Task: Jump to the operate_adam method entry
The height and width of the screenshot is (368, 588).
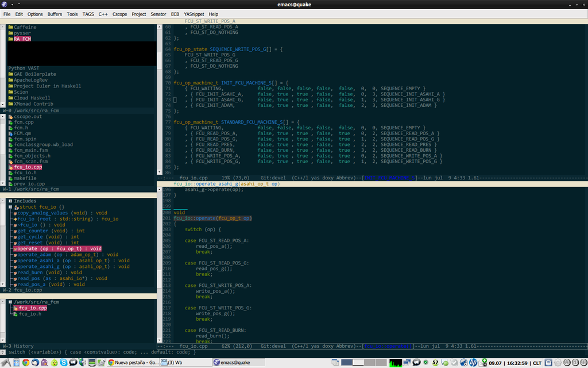Action: (34, 255)
